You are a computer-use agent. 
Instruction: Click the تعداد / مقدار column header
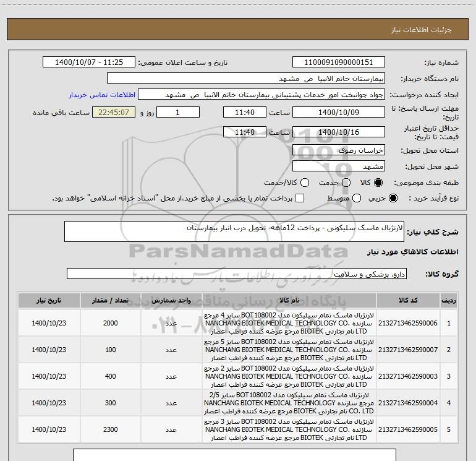pos(111,300)
